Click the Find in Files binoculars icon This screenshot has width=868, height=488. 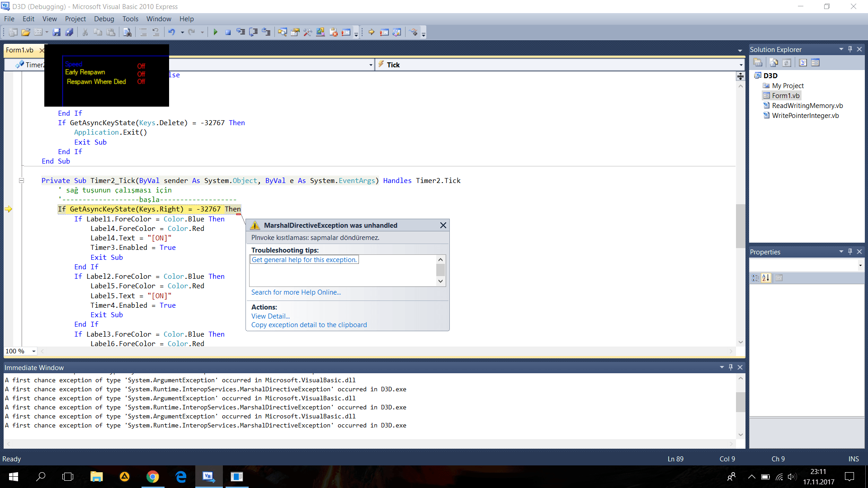127,32
